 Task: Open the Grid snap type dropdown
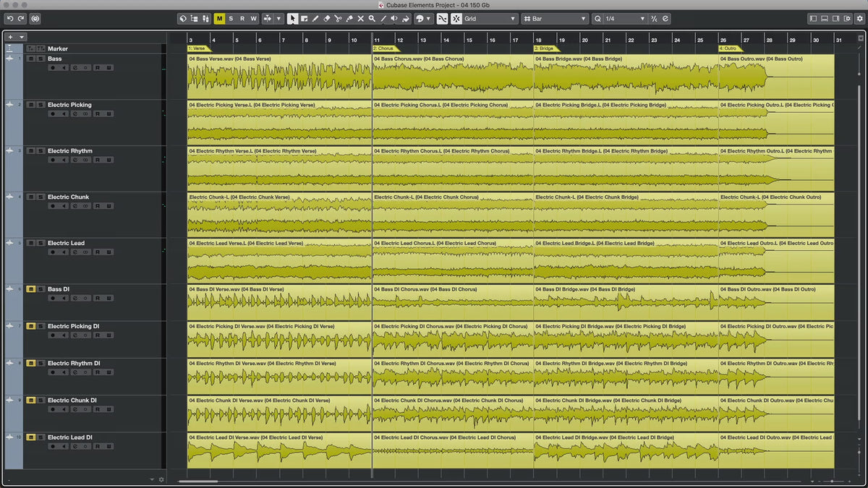pos(490,19)
